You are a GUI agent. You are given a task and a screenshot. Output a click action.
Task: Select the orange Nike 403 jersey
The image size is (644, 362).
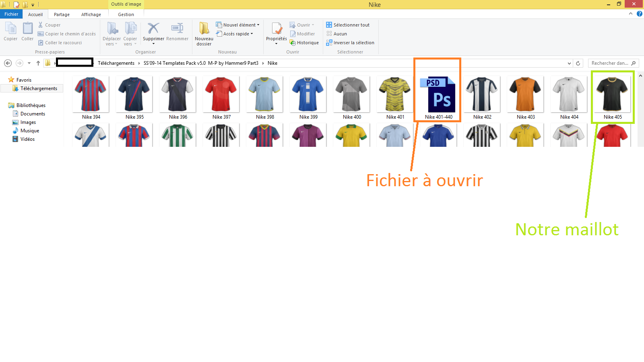(526, 98)
